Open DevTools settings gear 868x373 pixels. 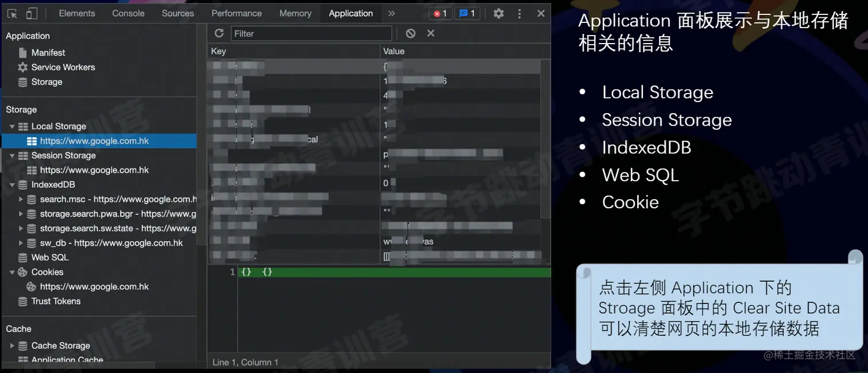pyautogui.click(x=499, y=13)
